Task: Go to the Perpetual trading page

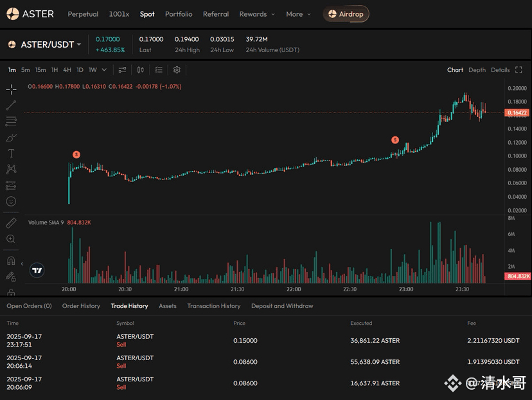Action: click(x=83, y=14)
